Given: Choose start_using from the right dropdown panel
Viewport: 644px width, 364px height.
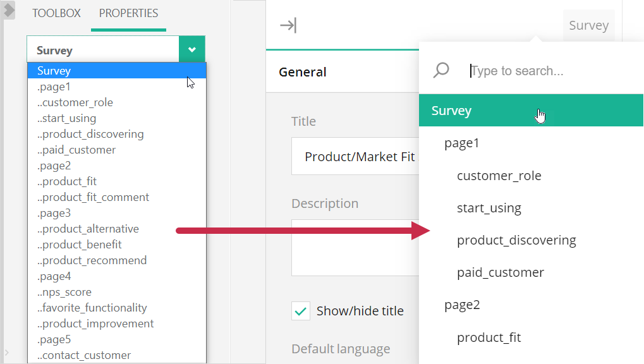Looking at the screenshot, I should click(489, 207).
